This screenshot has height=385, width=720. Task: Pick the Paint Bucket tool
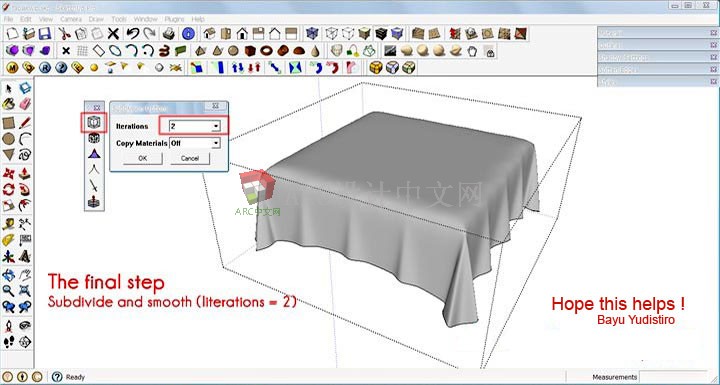click(9, 104)
